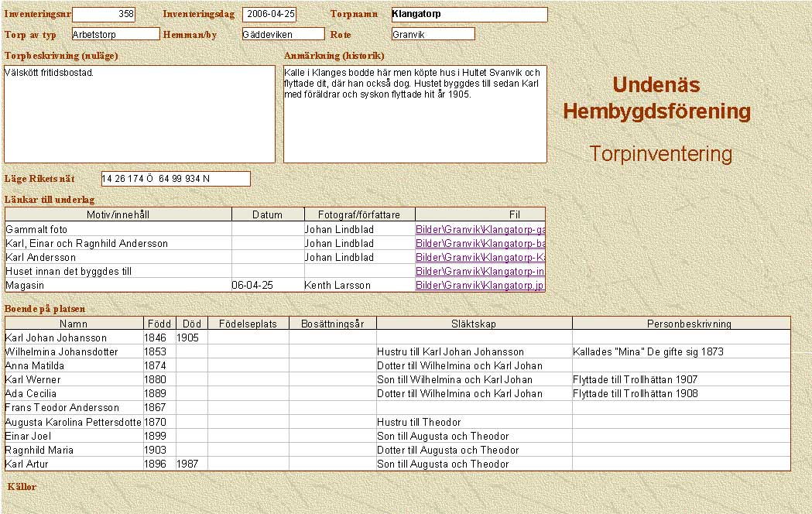Click the Torp av typ field
This screenshot has width=812, height=514.
(x=115, y=34)
